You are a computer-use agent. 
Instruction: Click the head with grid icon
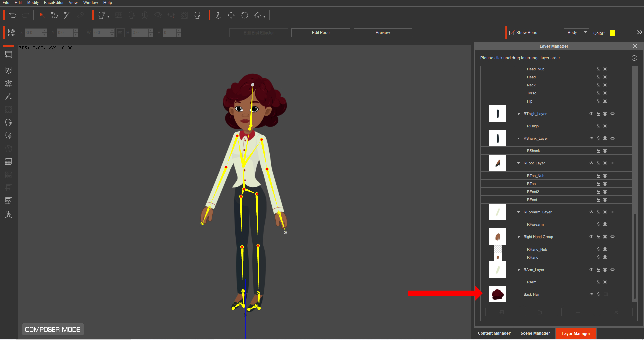click(x=9, y=123)
